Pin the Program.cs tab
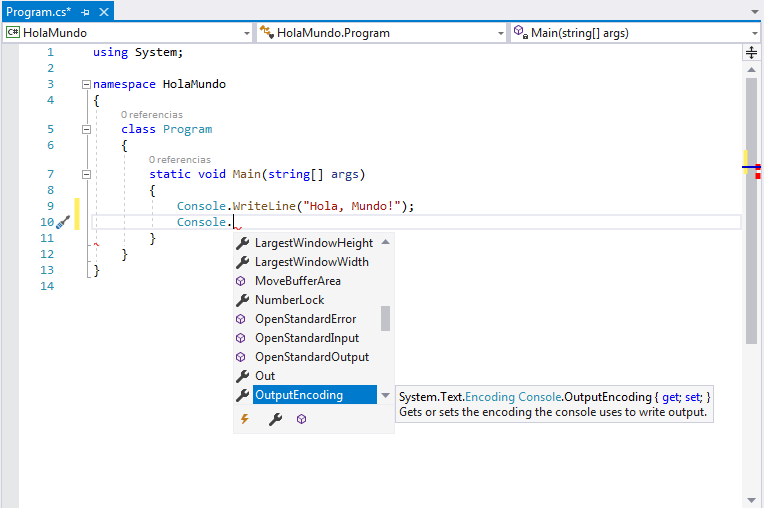Image resolution: width=764 pixels, height=508 pixels. click(x=86, y=11)
